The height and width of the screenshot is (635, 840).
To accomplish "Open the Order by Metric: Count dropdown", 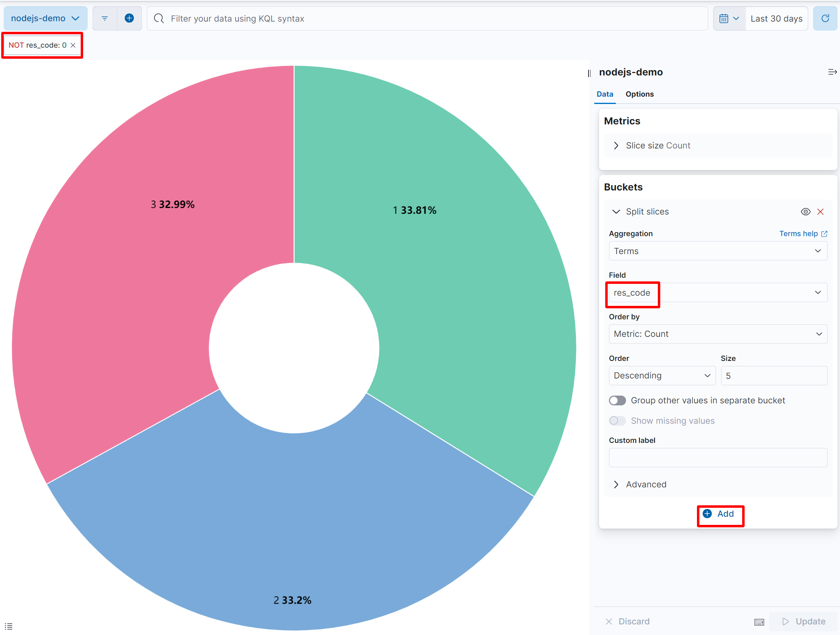I will coord(717,334).
